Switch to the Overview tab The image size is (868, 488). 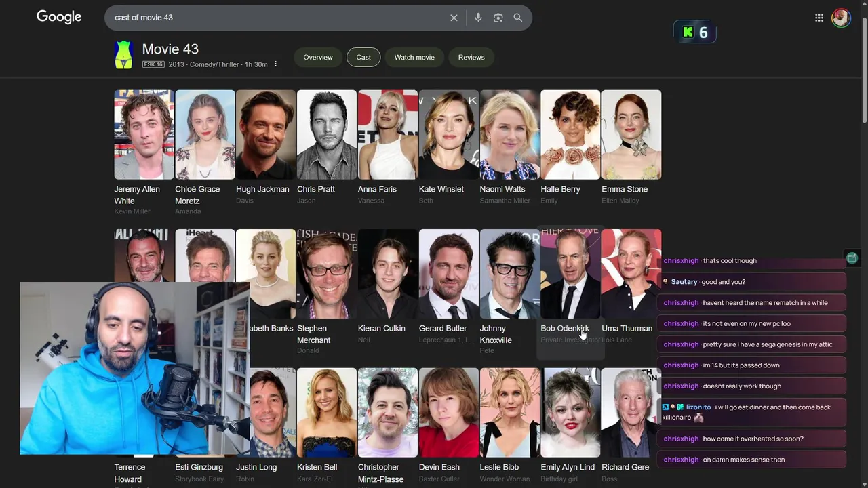pyautogui.click(x=318, y=58)
